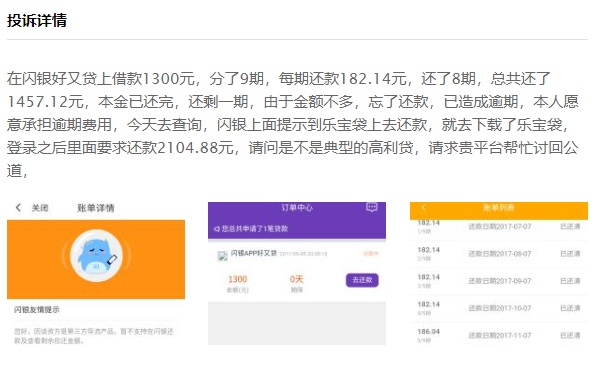Click the 闪银APP好又贷 order logo icon
612x380 pixels.
tap(222, 256)
